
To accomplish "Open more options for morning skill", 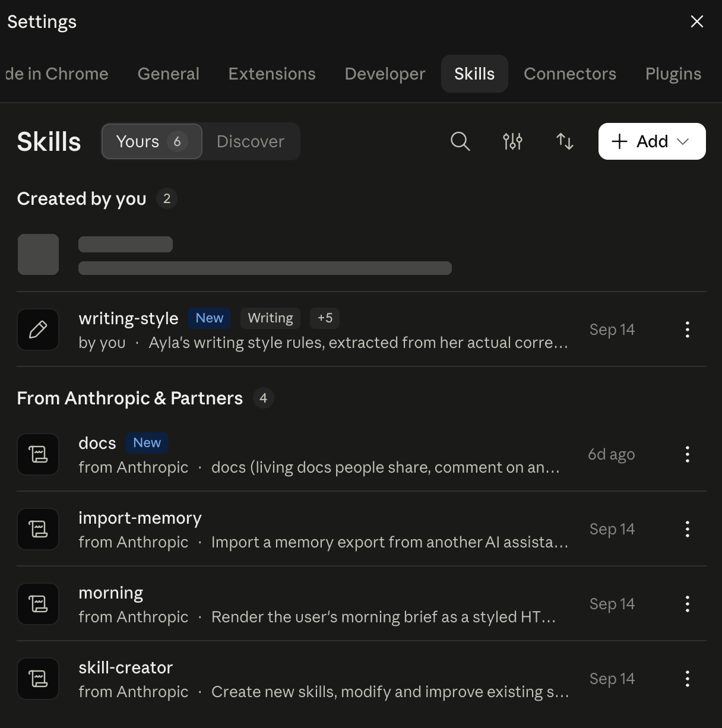I will click(688, 604).
